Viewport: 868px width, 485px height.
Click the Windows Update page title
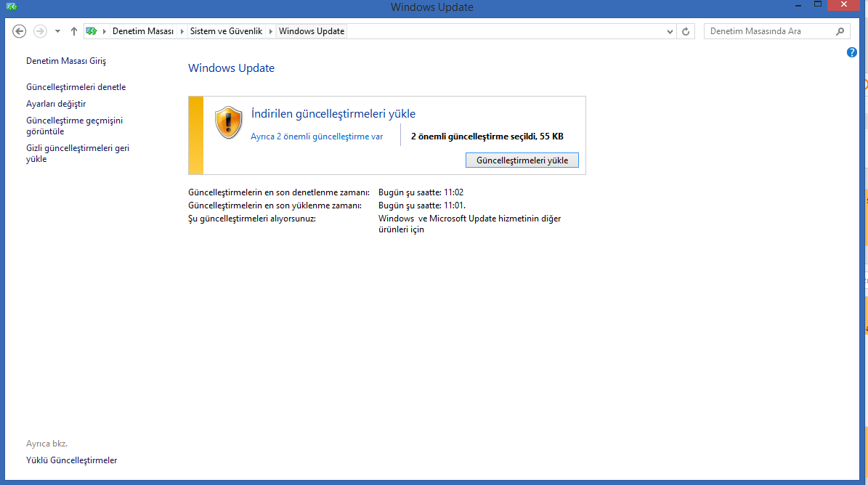click(232, 68)
